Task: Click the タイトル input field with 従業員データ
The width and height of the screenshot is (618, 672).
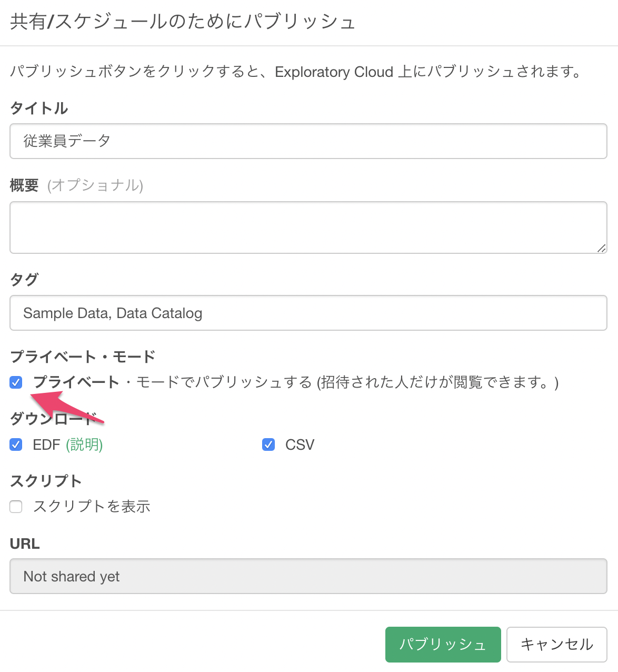Action: tap(308, 141)
